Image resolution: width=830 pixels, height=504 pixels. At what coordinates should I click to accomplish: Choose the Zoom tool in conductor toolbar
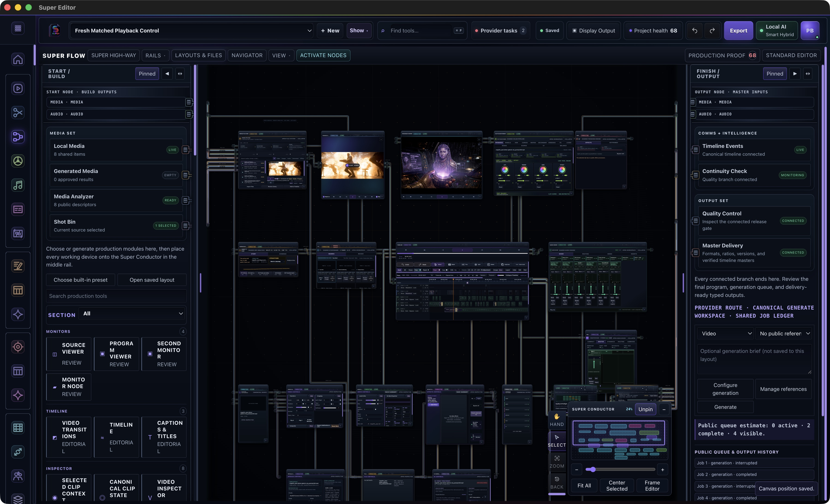[557, 462]
